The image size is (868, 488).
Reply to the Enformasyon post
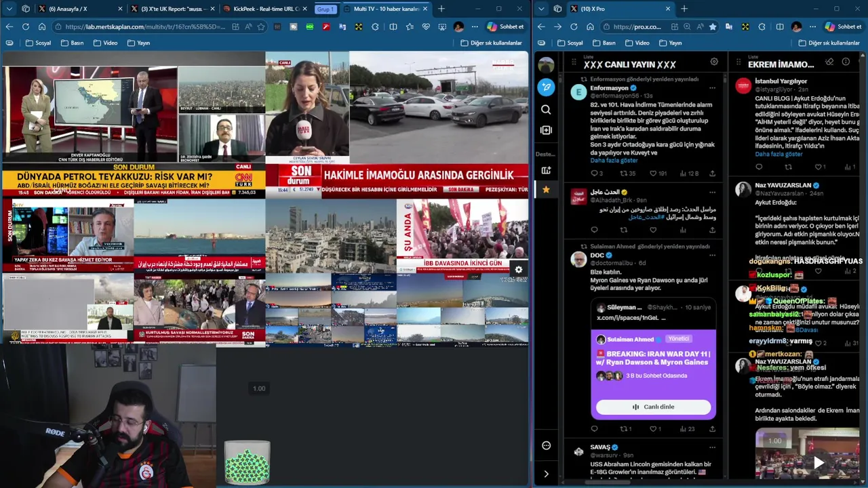point(594,174)
